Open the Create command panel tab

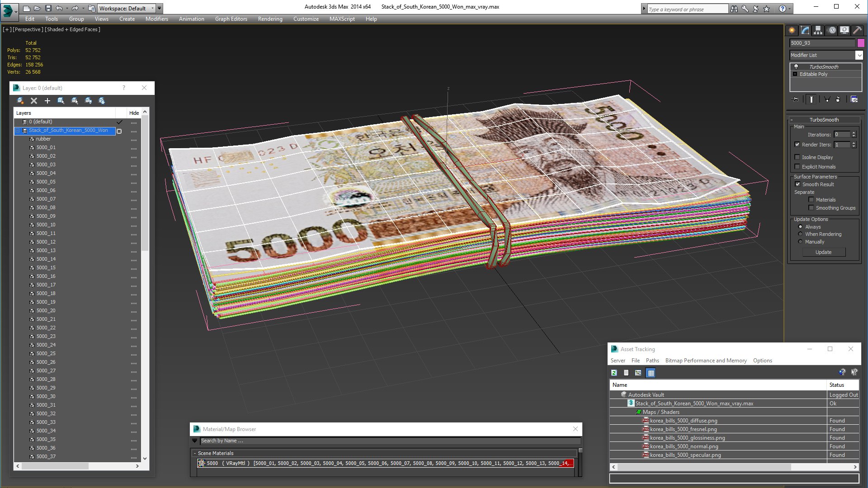pyautogui.click(x=792, y=30)
